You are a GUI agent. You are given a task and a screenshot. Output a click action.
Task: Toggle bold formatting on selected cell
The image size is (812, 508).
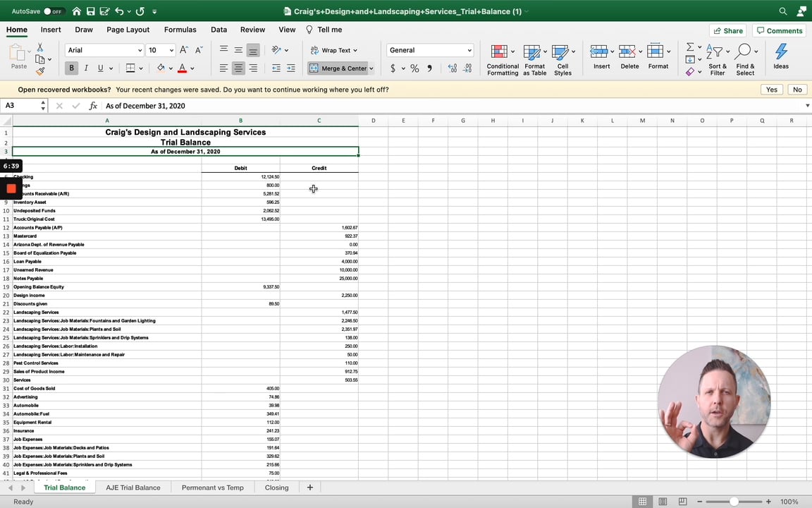point(71,68)
